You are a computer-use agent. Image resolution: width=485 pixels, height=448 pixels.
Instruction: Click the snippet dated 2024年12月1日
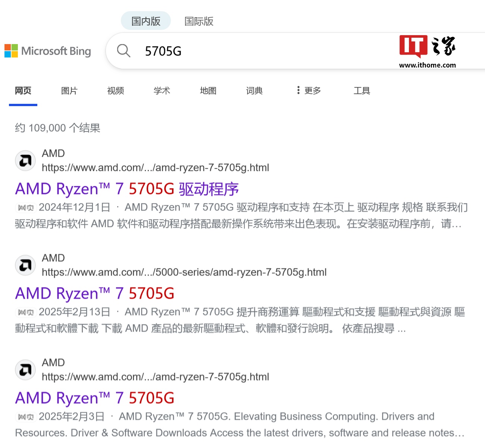click(x=241, y=215)
